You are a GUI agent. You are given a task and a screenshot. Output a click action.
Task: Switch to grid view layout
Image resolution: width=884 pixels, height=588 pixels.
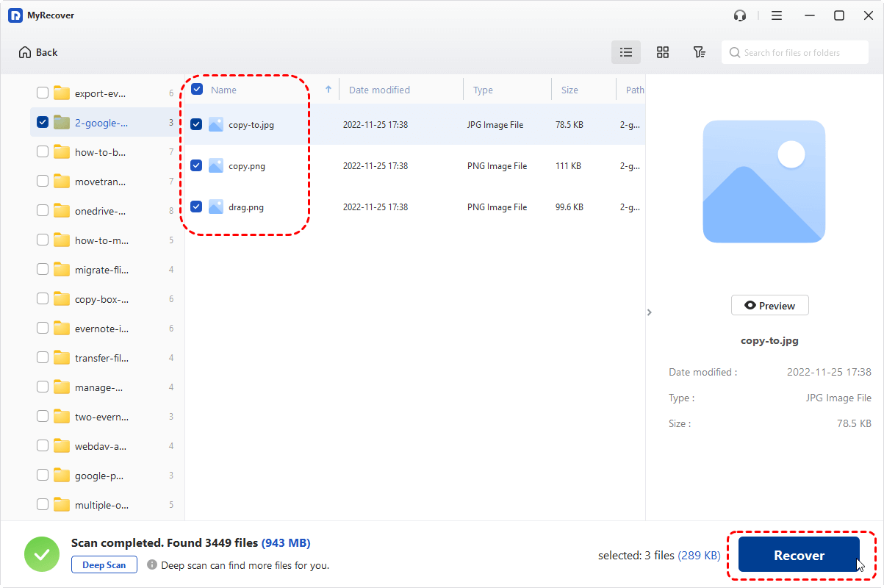click(663, 52)
